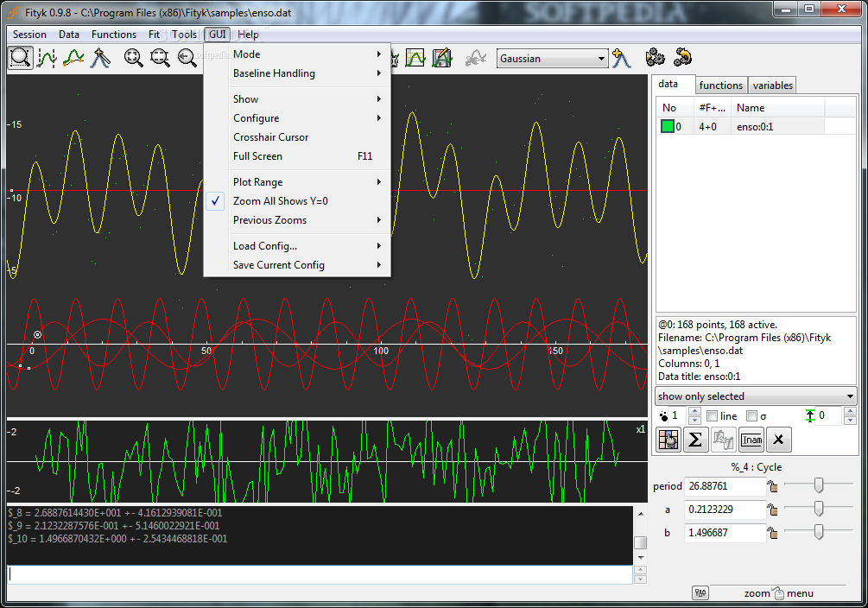Open the Session menu
This screenshot has width=868, height=608.
(x=30, y=35)
